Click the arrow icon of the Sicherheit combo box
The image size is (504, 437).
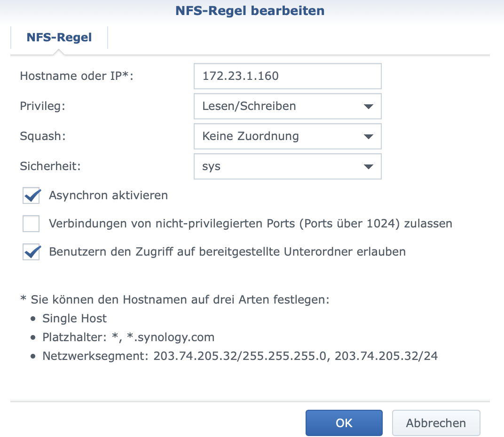tap(368, 167)
